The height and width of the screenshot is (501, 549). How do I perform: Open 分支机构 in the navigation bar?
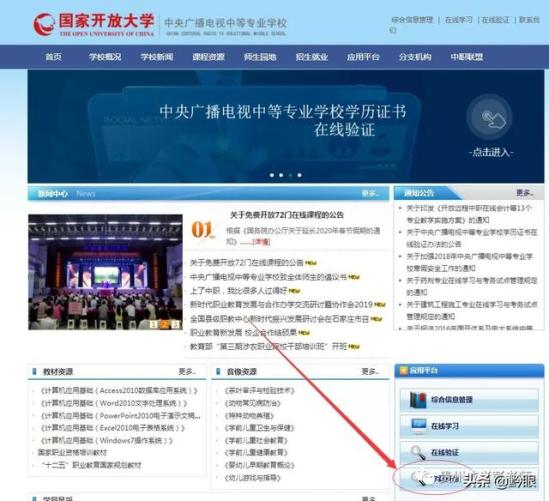(415, 57)
